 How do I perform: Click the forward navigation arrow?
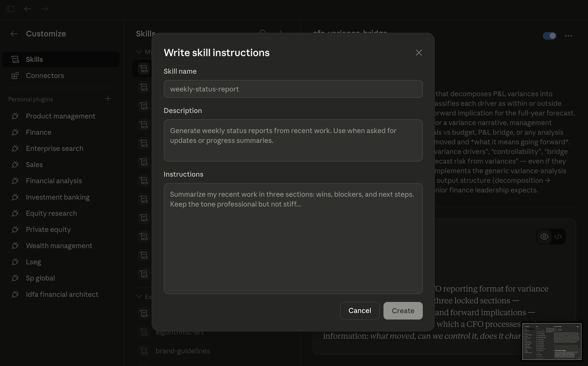point(44,9)
